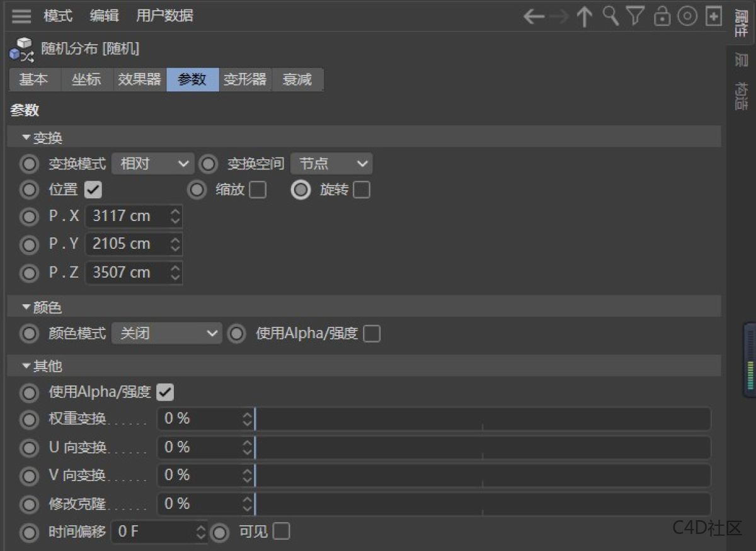Switch to the 衰减 tab
The image size is (756, 551).
coord(297,79)
